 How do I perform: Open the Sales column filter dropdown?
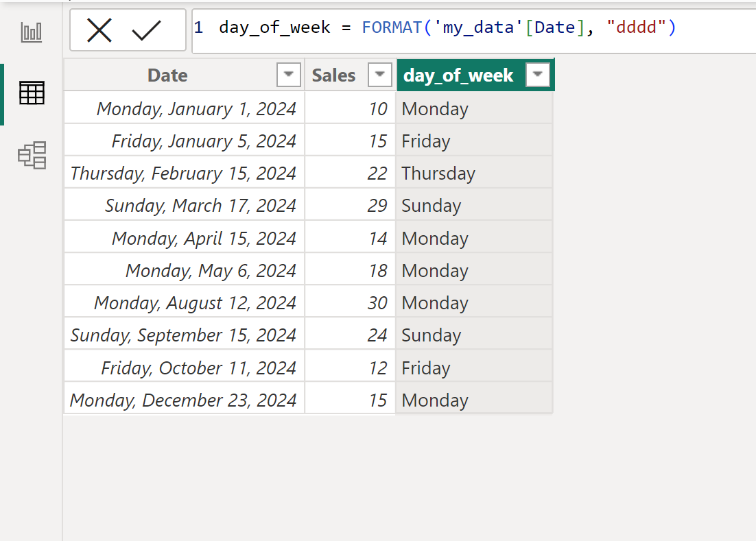(x=379, y=74)
